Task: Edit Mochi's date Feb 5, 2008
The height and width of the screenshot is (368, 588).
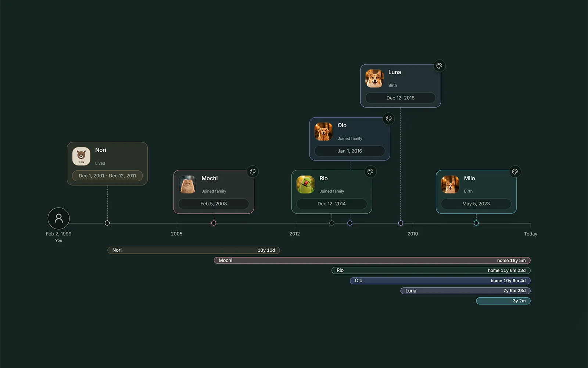Action: pos(214,204)
